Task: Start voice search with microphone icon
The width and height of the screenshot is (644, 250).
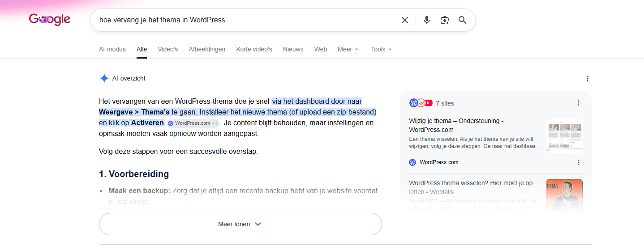Action: coord(427,20)
